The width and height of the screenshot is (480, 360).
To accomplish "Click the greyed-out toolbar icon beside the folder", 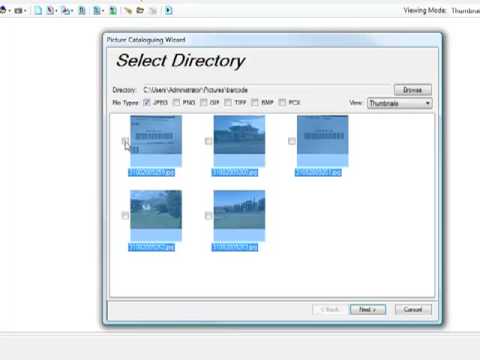I will point(153,11).
